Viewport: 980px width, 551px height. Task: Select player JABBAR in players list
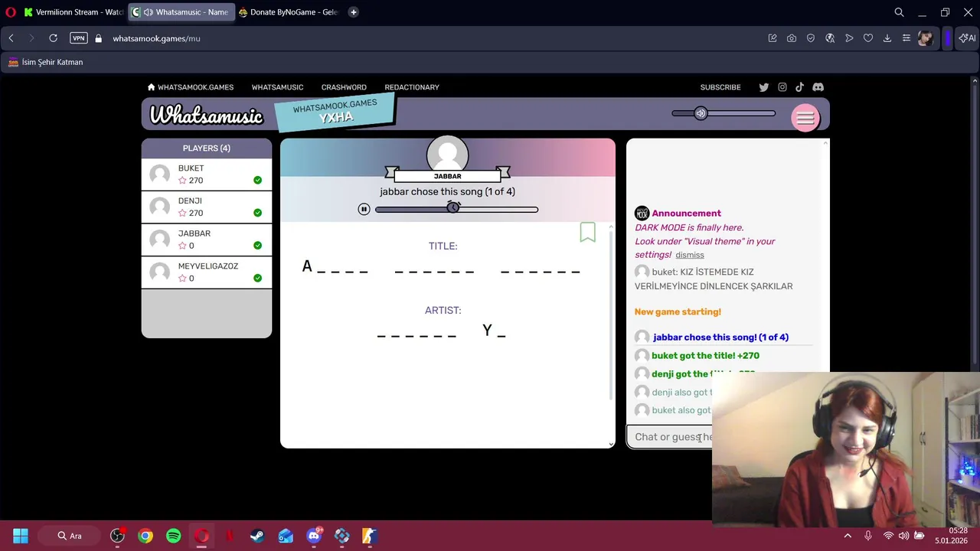click(x=206, y=240)
